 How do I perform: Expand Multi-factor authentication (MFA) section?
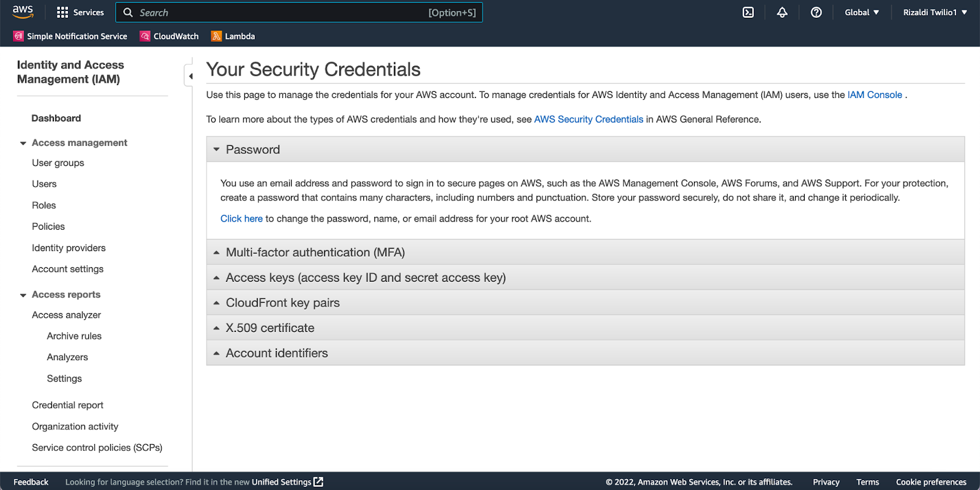click(586, 252)
